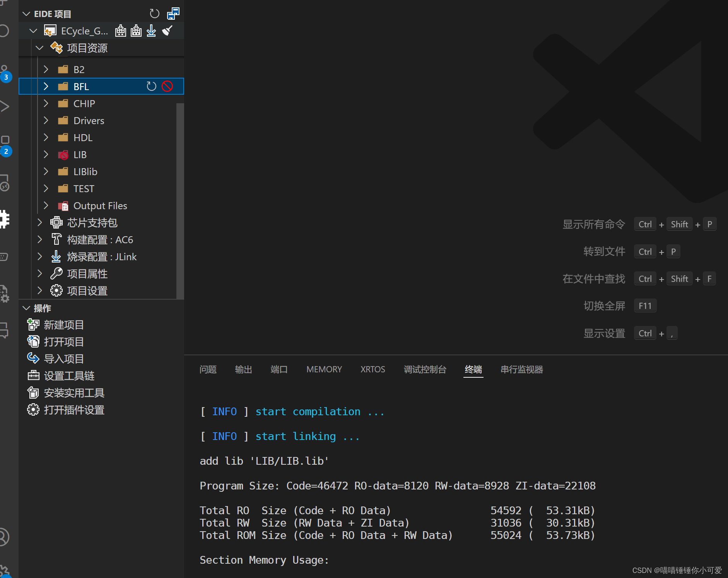Build the ECycle project
The image size is (728, 578).
[121, 31]
